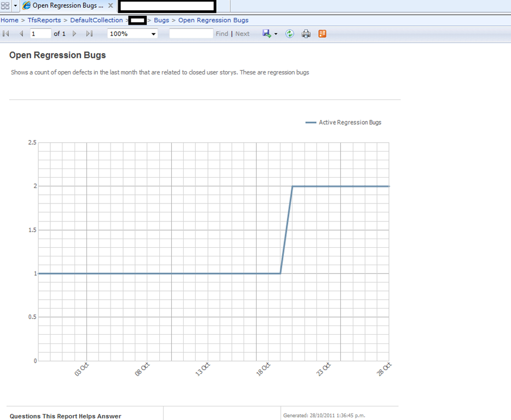Click the 13 Oct axis label

coord(202,370)
